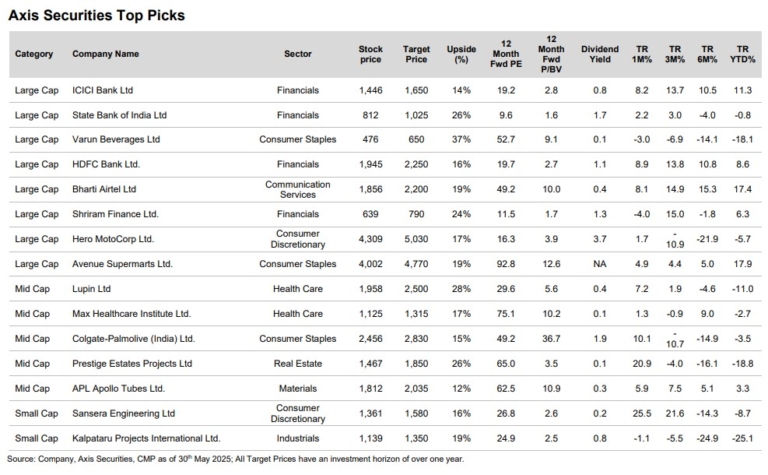Select the Sansera Engineering Ltd cell
Image resolution: width=768 pixels, height=475 pixels.
(124, 412)
